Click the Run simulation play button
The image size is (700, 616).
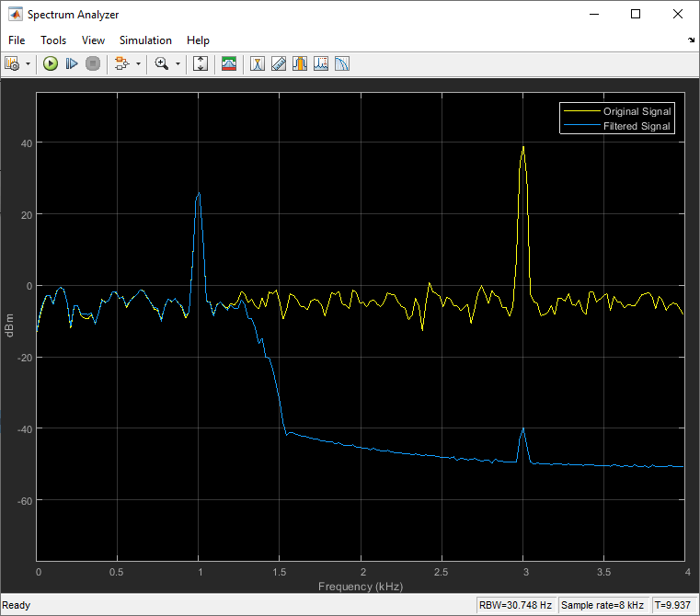[51, 63]
